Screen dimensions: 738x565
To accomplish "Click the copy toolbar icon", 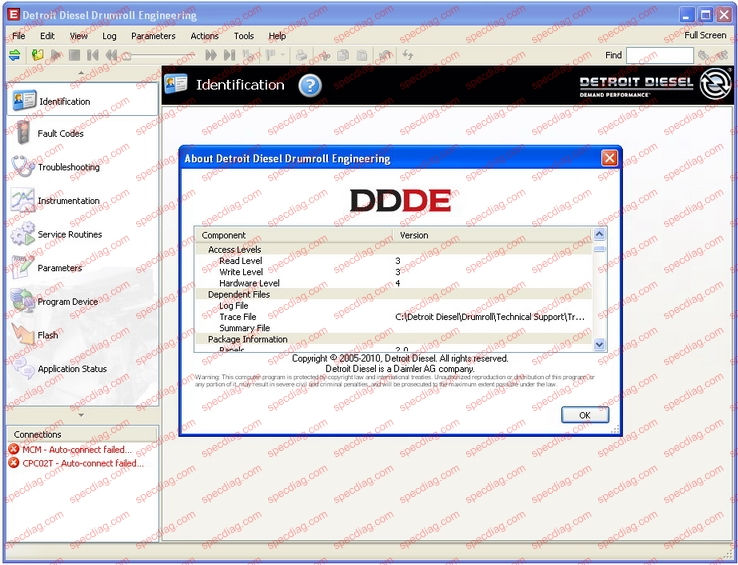I will click(343, 55).
